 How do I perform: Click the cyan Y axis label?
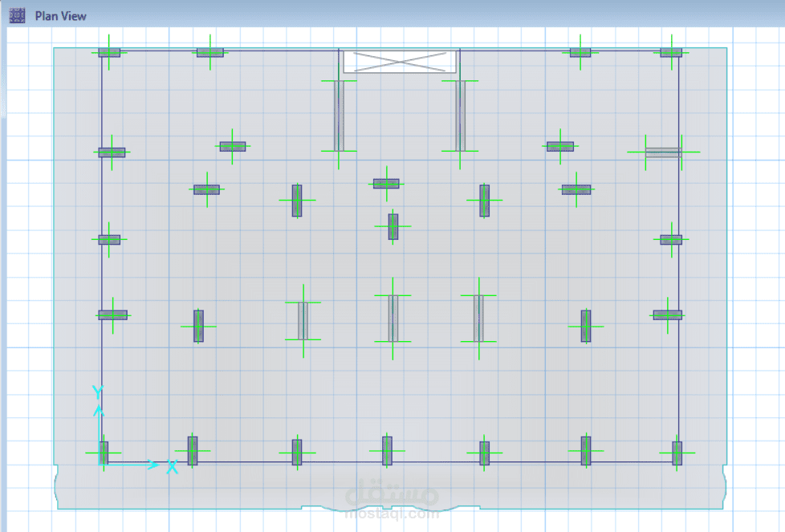[98, 392]
